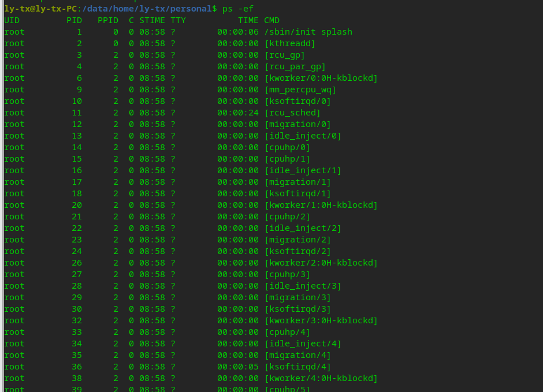Click the [idle_inject/4] process name

303,344
